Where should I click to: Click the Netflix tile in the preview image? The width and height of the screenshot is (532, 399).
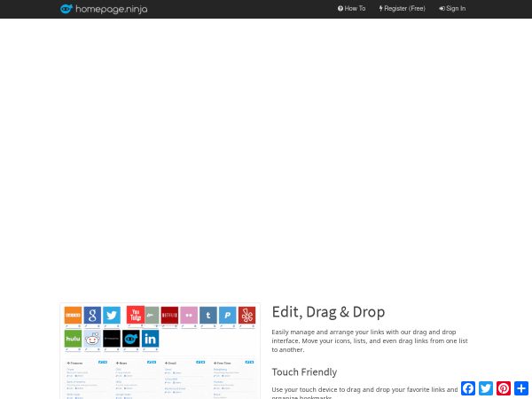tap(169, 315)
